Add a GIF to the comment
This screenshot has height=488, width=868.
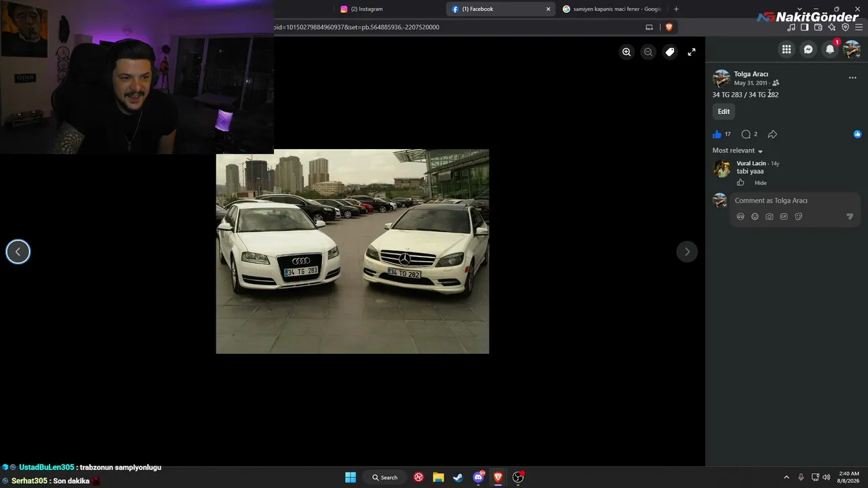(784, 217)
